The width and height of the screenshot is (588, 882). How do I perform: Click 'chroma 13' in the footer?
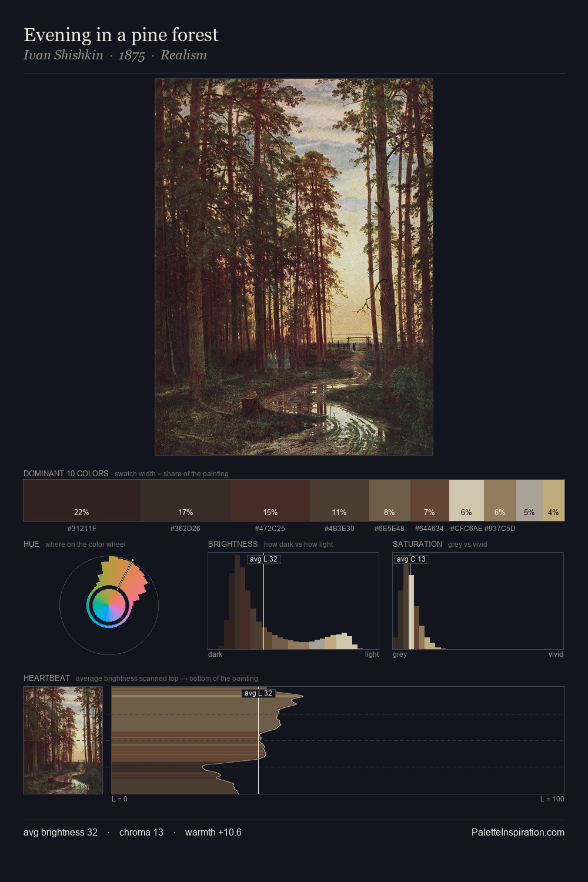click(x=141, y=832)
